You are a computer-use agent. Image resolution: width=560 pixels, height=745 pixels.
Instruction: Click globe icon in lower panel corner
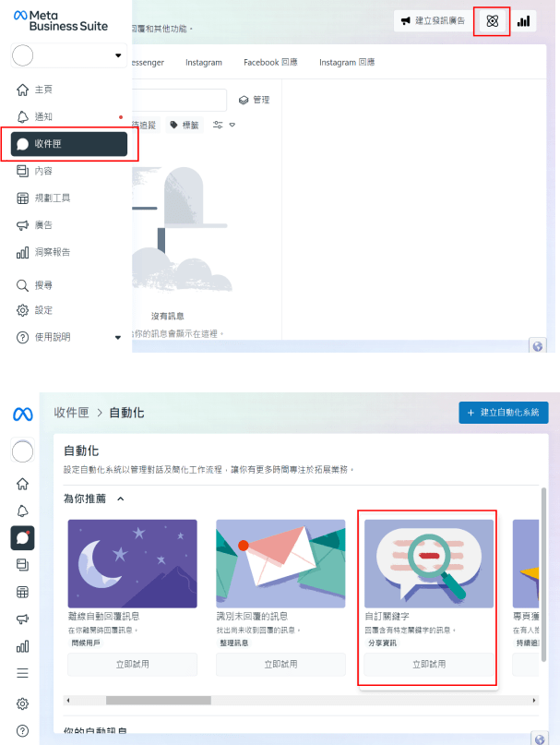(x=540, y=739)
